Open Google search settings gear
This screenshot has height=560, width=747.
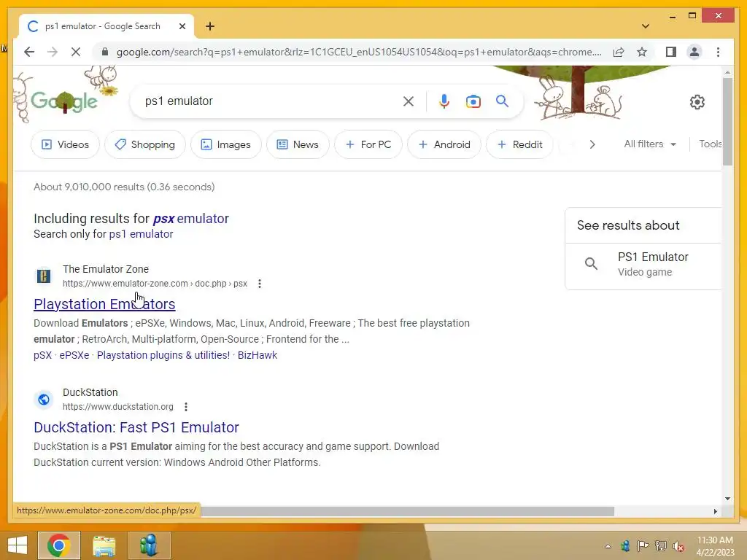point(697,102)
